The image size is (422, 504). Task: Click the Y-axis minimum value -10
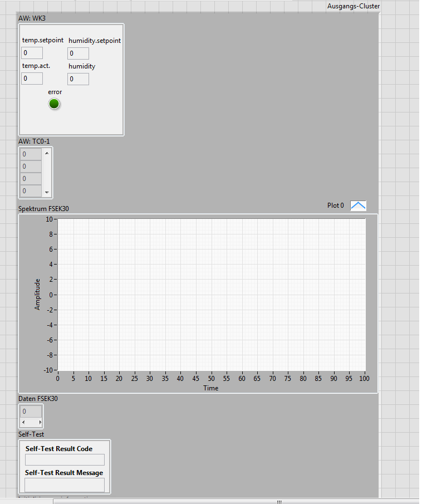[x=48, y=370]
